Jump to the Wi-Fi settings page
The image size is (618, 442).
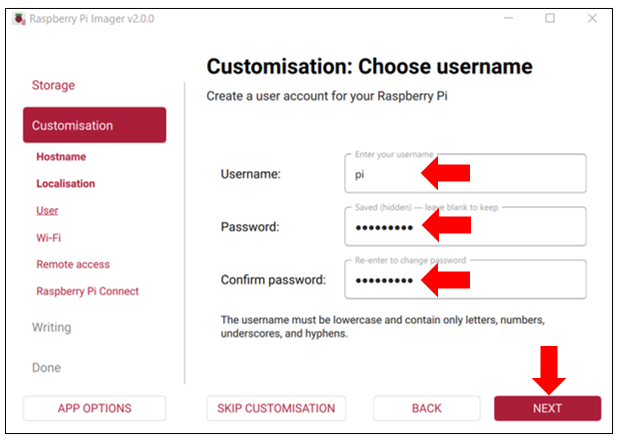[x=48, y=238]
